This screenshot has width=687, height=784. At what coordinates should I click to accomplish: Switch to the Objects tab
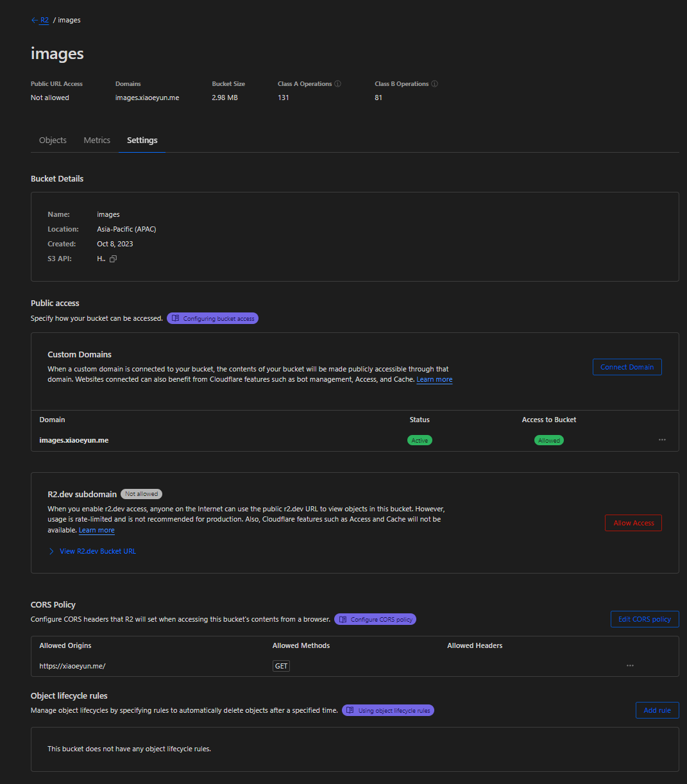click(53, 140)
